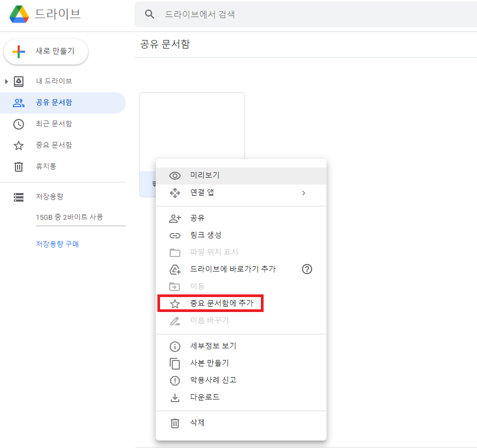Screen dimensions: 477x448
Task: Click the '악용사례 신고' warning icon
Action: (x=175, y=380)
